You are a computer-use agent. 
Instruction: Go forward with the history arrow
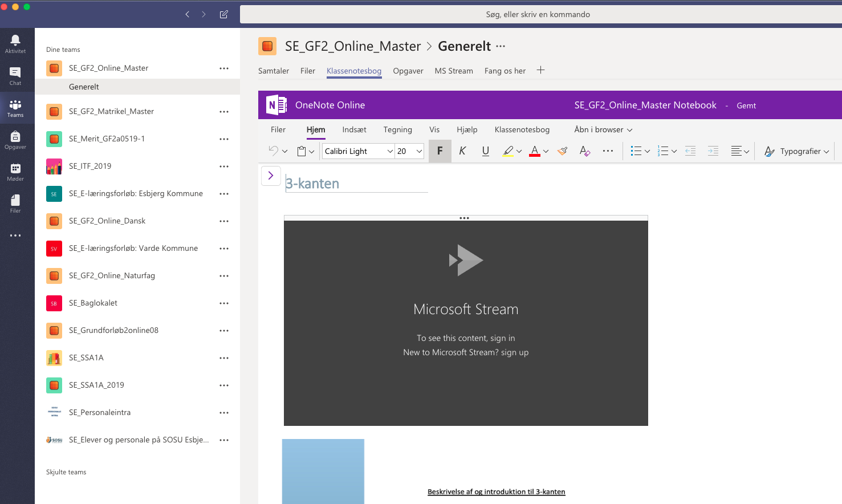coord(204,14)
